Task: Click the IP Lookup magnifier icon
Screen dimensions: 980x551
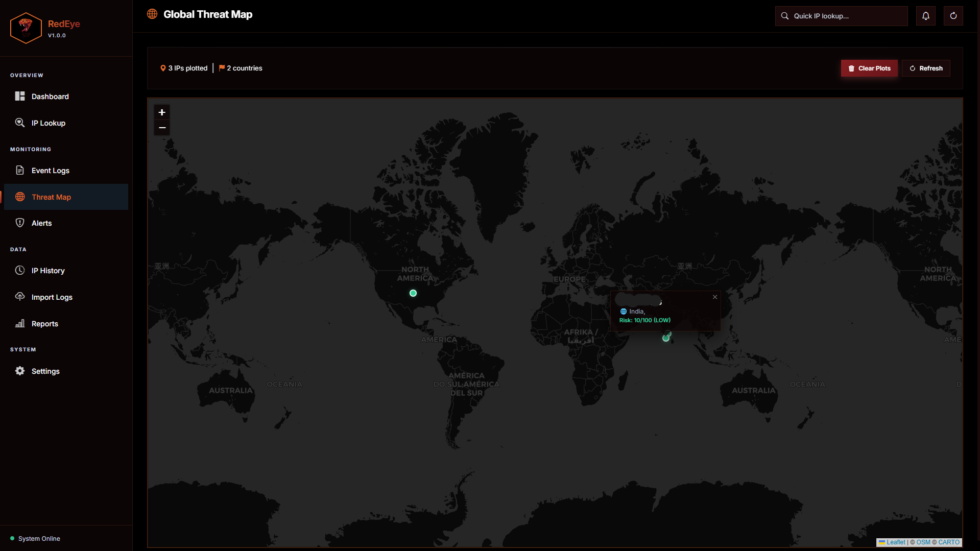Action: point(20,123)
